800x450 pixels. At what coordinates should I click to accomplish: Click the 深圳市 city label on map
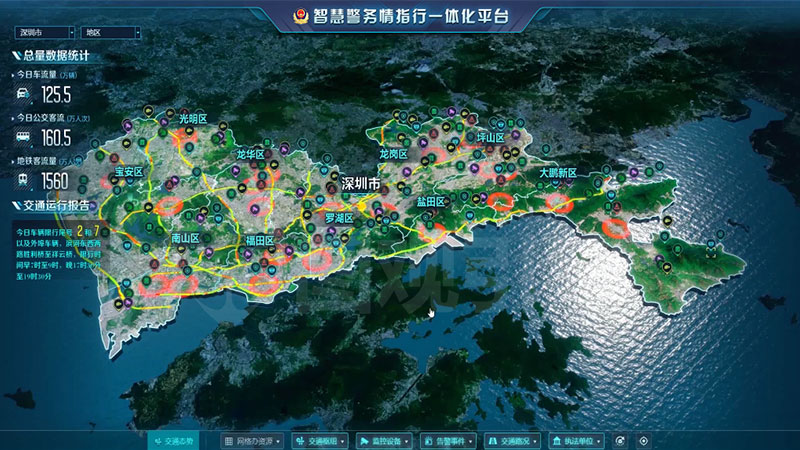361,183
